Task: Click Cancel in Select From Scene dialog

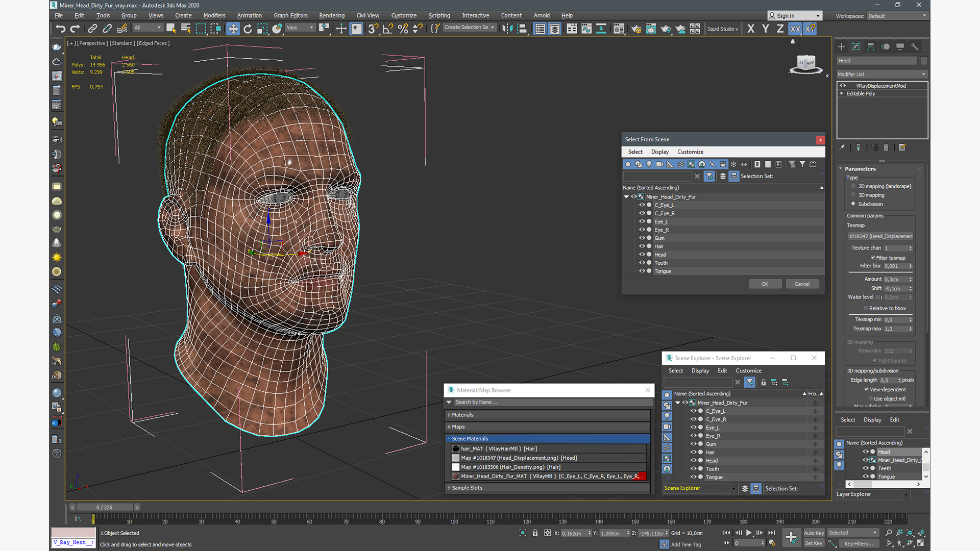Action: point(802,284)
